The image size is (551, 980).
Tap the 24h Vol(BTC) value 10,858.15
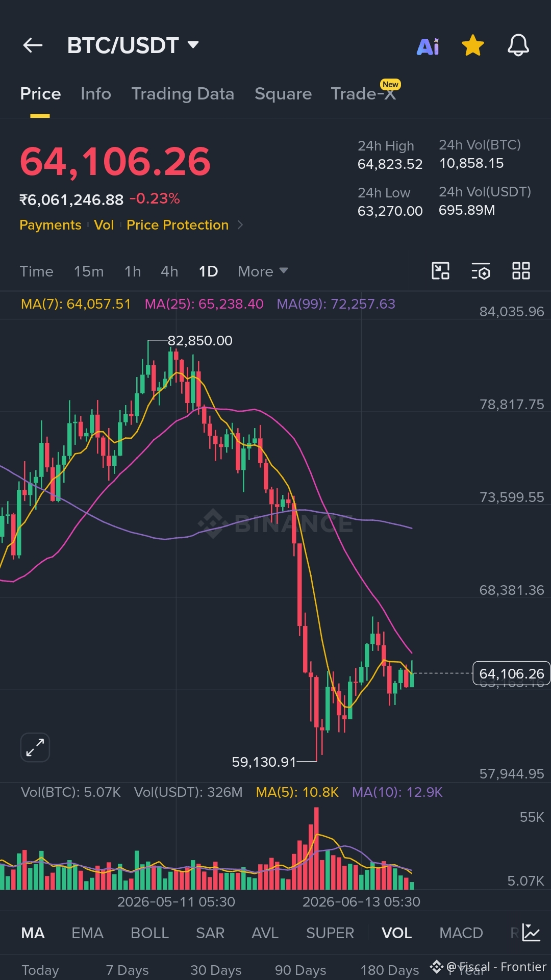click(471, 163)
